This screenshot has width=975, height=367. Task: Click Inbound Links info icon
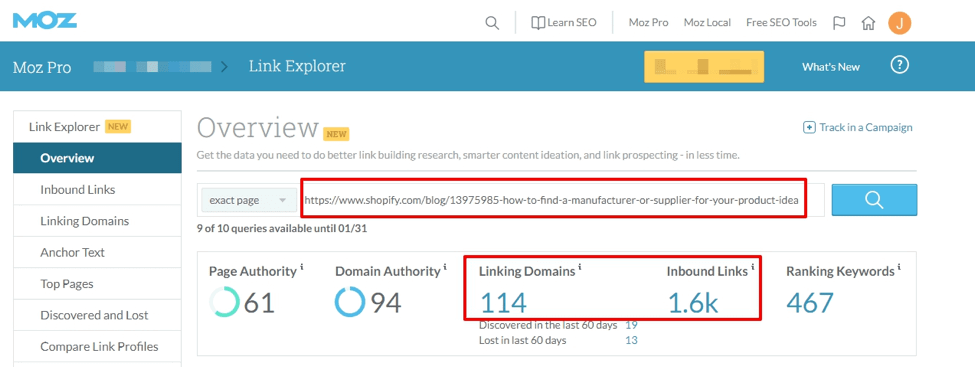(x=752, y=267)
